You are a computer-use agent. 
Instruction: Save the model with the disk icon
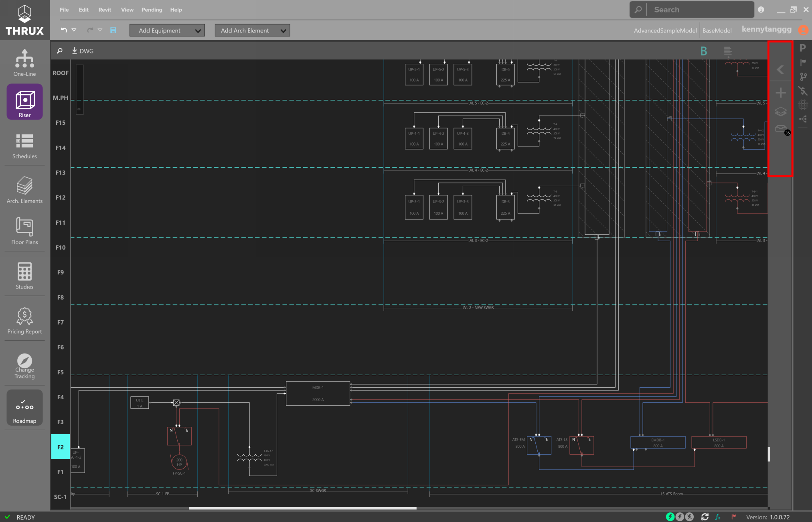(113, 30)
